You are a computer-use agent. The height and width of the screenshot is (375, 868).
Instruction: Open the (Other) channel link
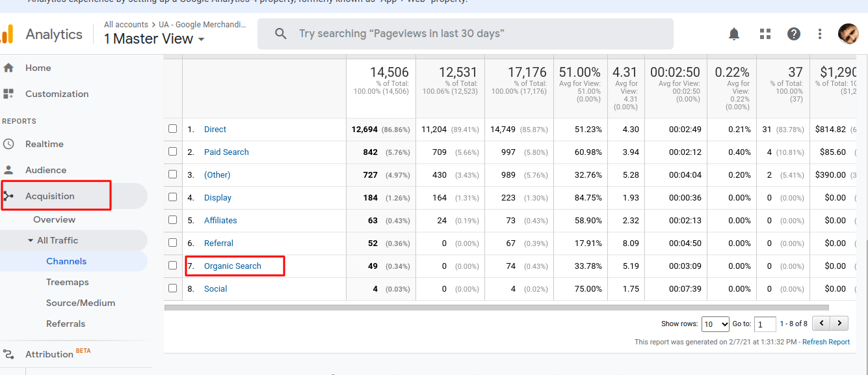point(217,174)
